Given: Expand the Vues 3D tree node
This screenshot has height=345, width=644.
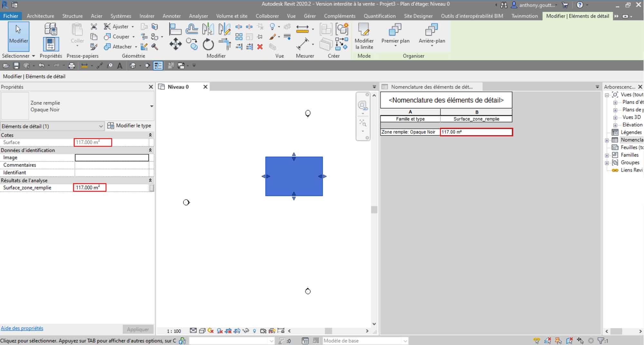Looking at the screenshot, I should (x=615, y=118).
